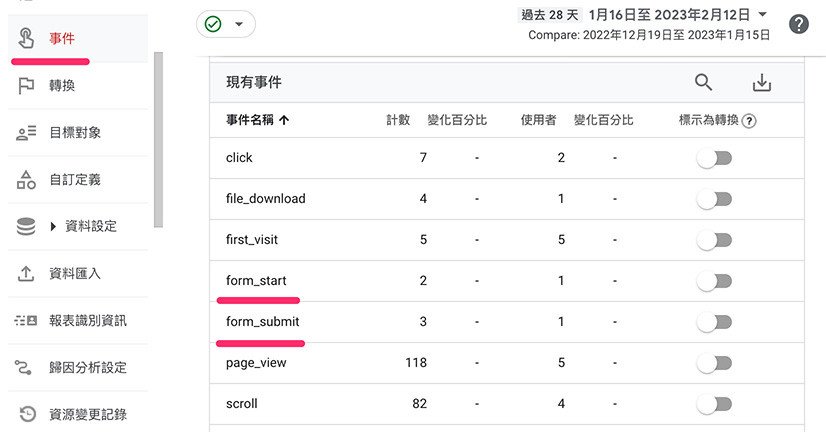826x432 pixels.
Task: Click the 目標對象 audience icon
Action: (27, 133)
